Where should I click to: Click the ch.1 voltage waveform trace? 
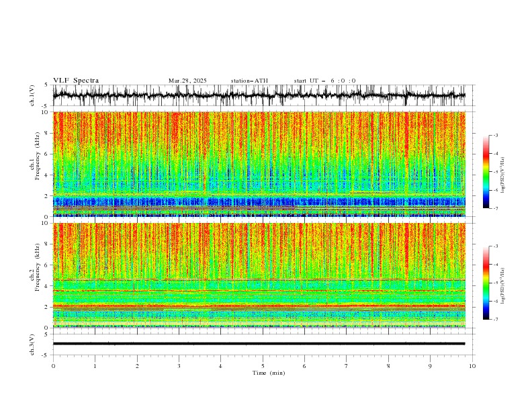point(259,95)
